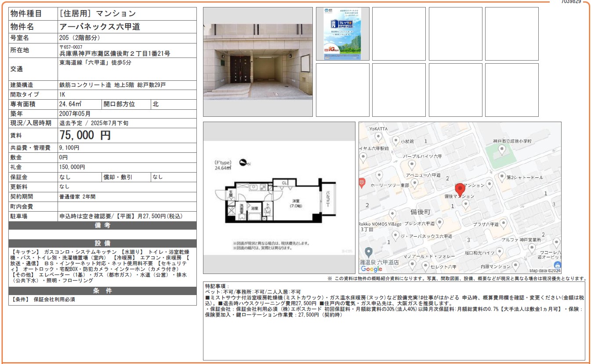The image size is (591, 364).
Task: Click the rent amount 75,000 円
Action: (85, 135)
